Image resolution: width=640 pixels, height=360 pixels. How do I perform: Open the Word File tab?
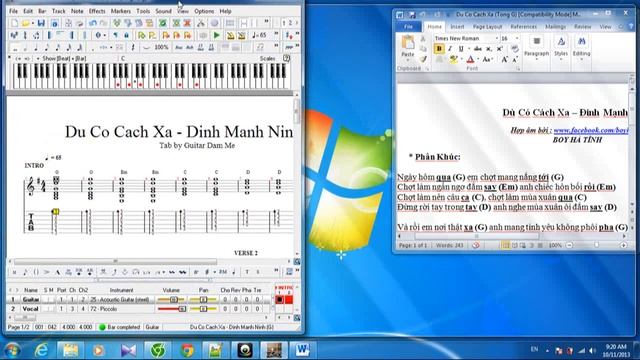tap(408, 27)
